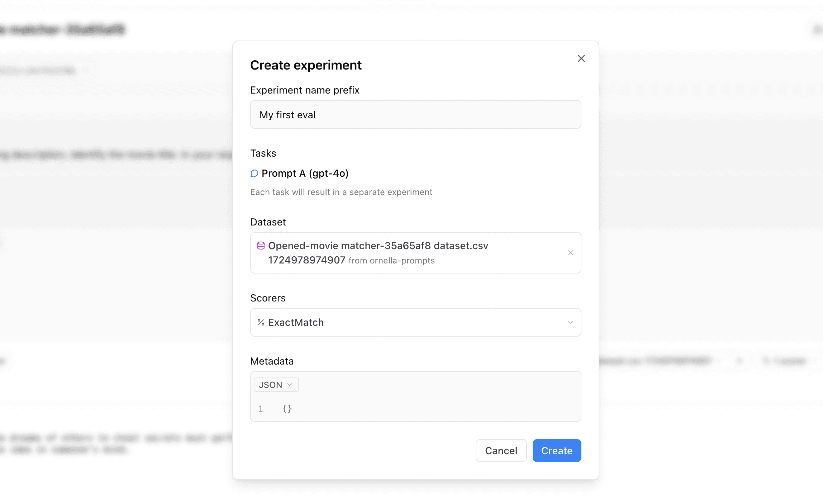Select the Prompt A (gpt-4o) task

point(305,173)
